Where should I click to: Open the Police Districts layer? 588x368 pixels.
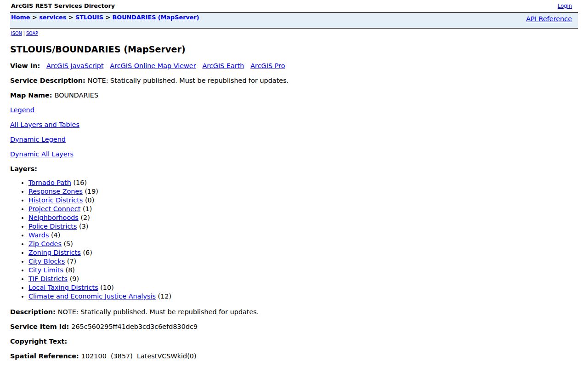click(53, 226)
